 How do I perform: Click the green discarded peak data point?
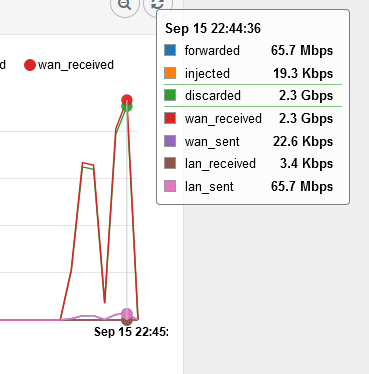click(x=127, y=107)
